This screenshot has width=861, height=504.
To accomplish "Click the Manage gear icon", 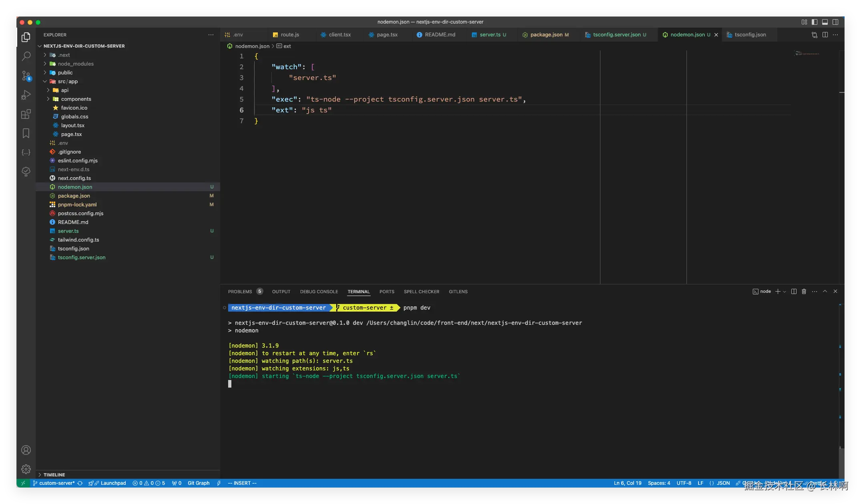I will click(x=26, y=469).
